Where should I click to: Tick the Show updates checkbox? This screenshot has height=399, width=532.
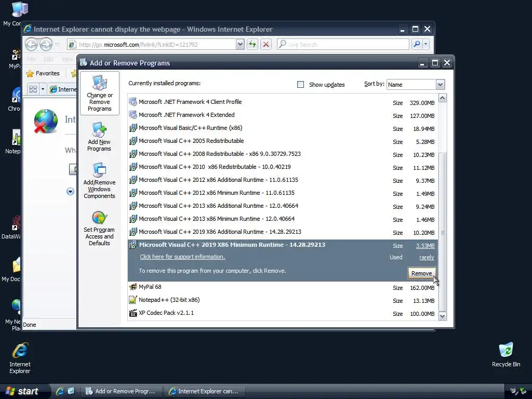click(301, 85)
